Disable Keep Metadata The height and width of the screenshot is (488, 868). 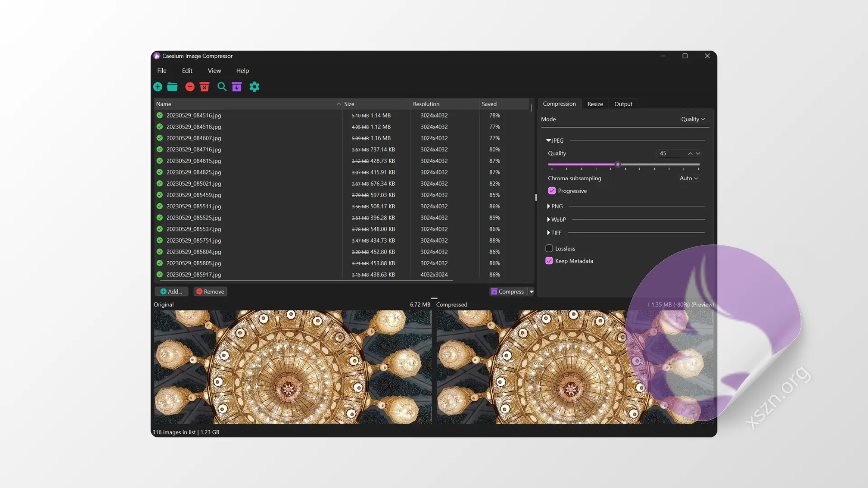pos(549,261)
